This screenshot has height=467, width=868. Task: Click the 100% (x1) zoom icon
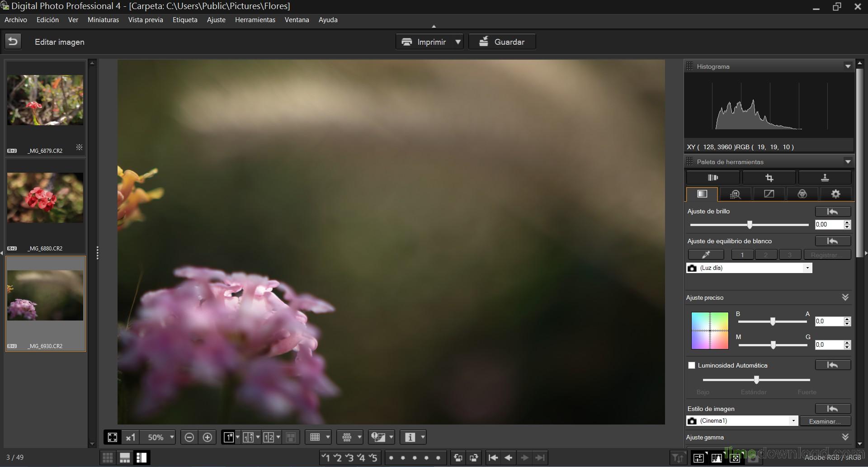(x=131, y=437)
